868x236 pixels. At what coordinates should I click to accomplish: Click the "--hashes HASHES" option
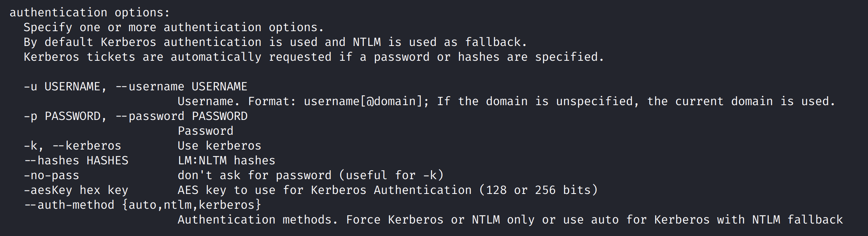coord(76,160)
